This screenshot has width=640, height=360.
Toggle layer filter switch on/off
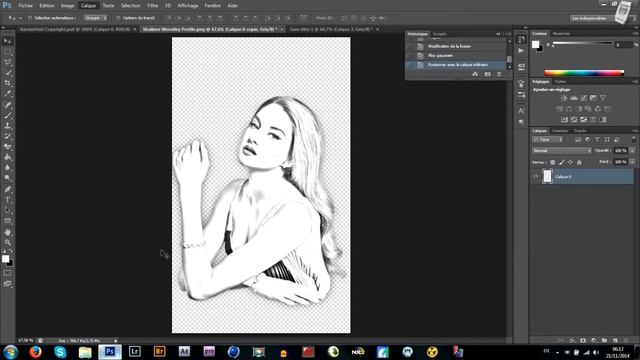(633, 139)
